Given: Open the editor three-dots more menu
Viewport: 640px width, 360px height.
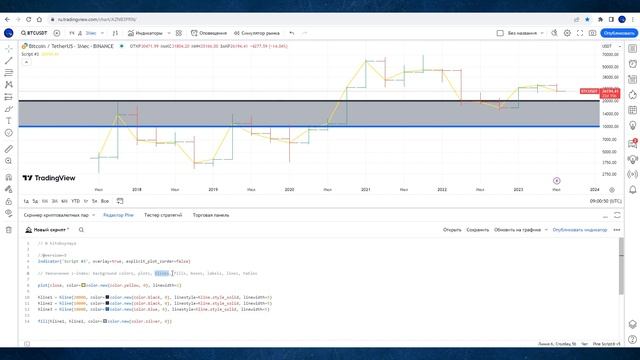Looking at the screenshot, I should 617,230.
